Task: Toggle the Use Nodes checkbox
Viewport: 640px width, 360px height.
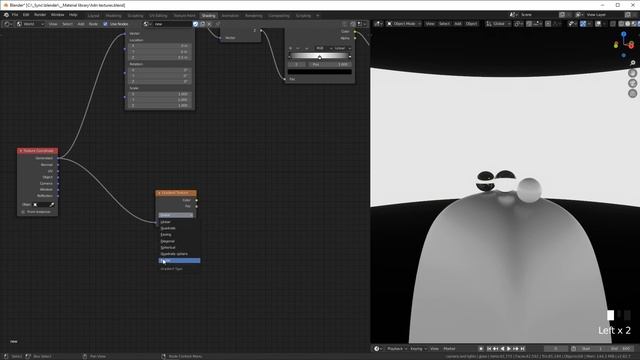Action: tap(105, 24)
